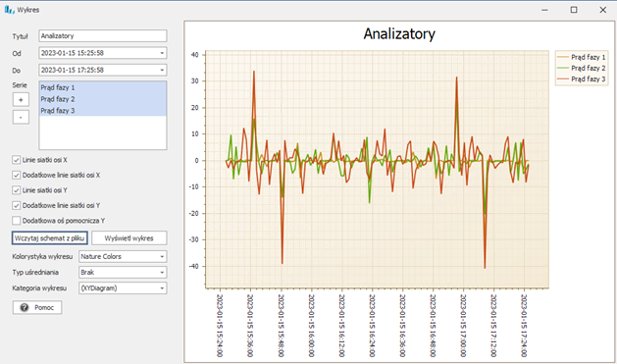Remove a series with the minus button
This screenshot has width=617, height=364.
tap(21, 118)
